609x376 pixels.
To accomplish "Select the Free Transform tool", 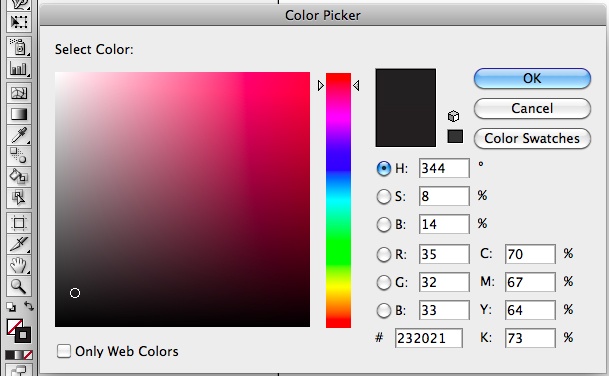I will 18,21.
